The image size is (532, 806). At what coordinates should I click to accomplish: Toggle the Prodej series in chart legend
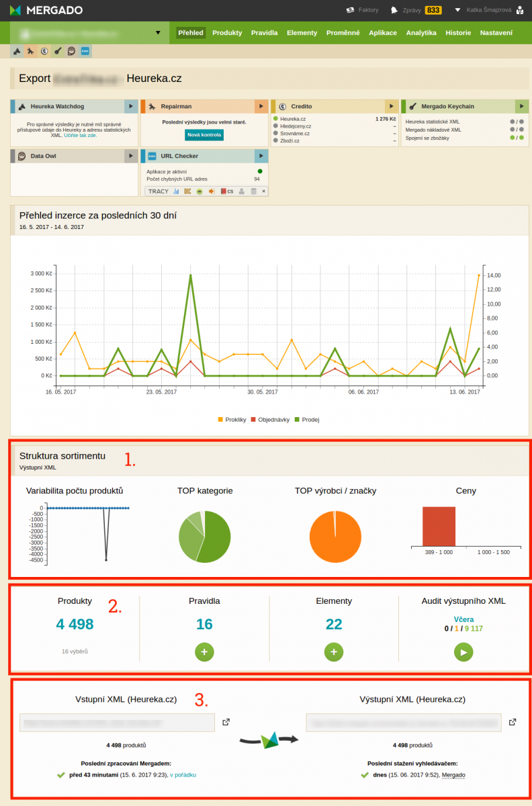coord(306,419)
